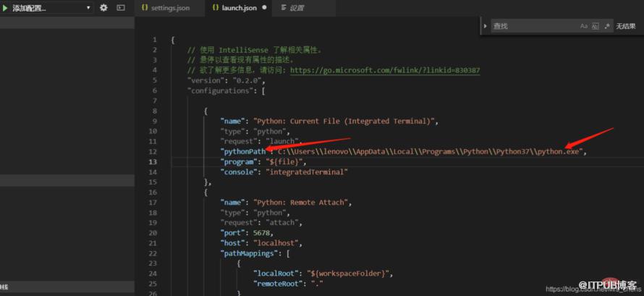
Task: Open the go.microsoft.com fwlink URL
Action: tap(385, 70)
